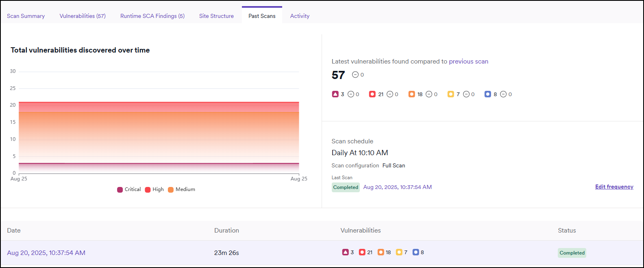Click the Completed status in table row
Screen dimensions: 644x268
point(572,253)
